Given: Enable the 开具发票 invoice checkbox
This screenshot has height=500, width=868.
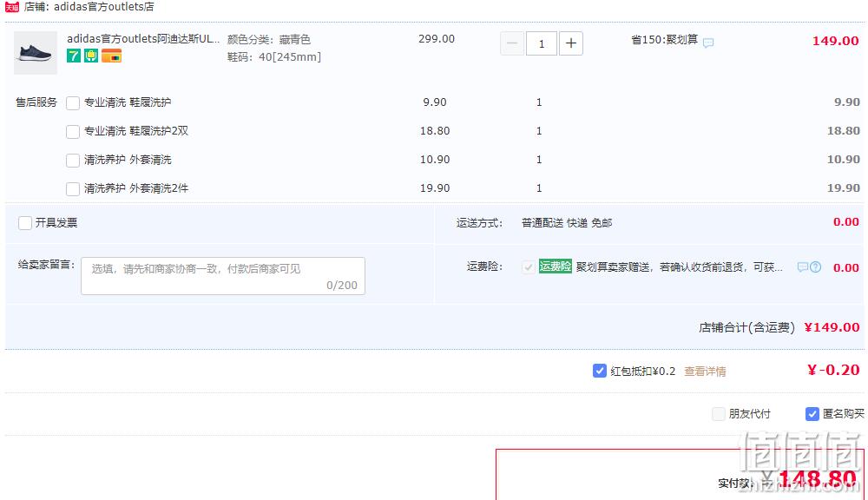Looking at the screenshot, I should [25, 223].
